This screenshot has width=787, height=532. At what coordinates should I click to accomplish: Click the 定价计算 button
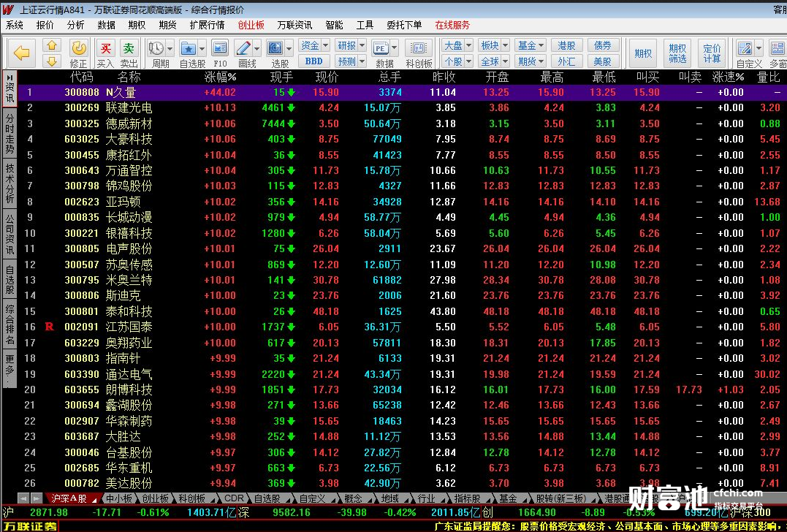[x=712, y=53]
